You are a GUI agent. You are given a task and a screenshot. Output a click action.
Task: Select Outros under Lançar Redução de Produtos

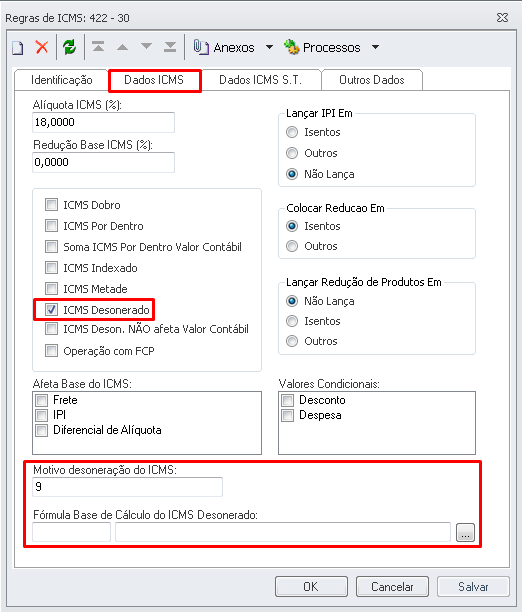292,341
